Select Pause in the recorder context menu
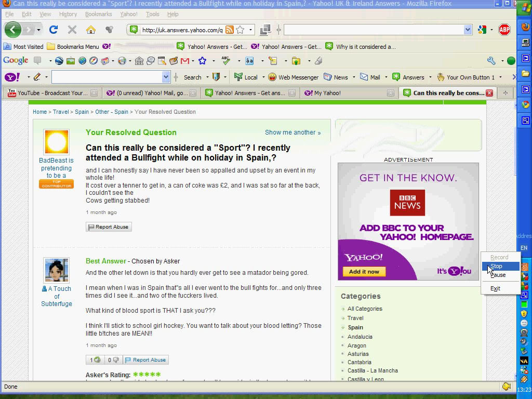This screenshot has width=532, height=399. (x=500, y=275)
